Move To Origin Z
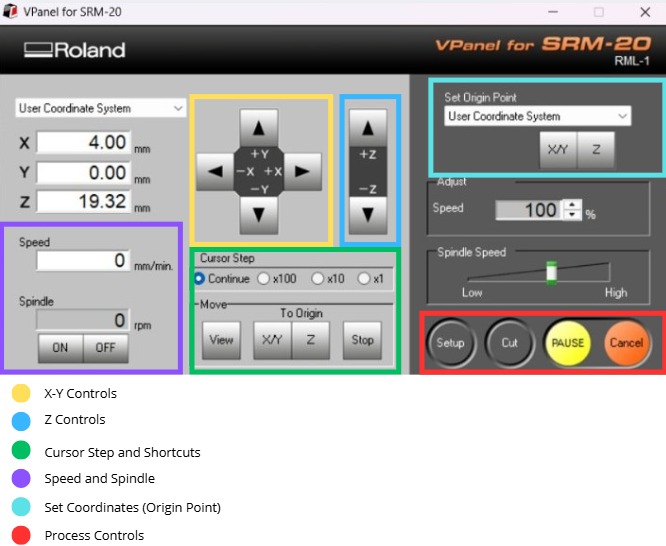 (x=310, y=340)
